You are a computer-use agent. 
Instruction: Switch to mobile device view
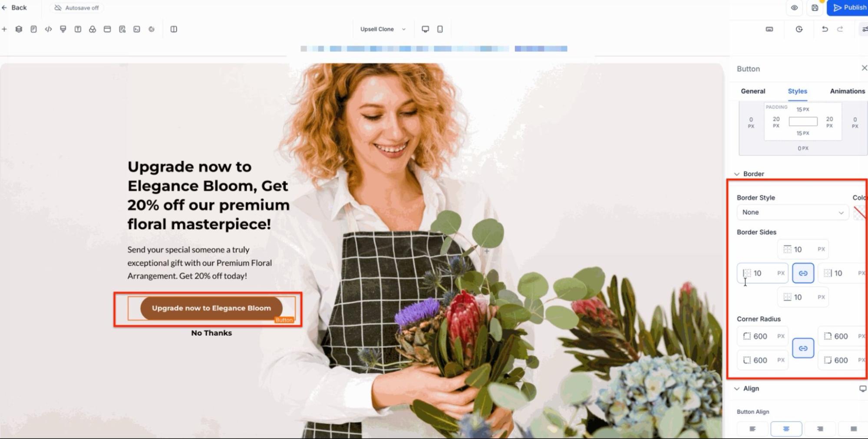click(x=440, y=29)
